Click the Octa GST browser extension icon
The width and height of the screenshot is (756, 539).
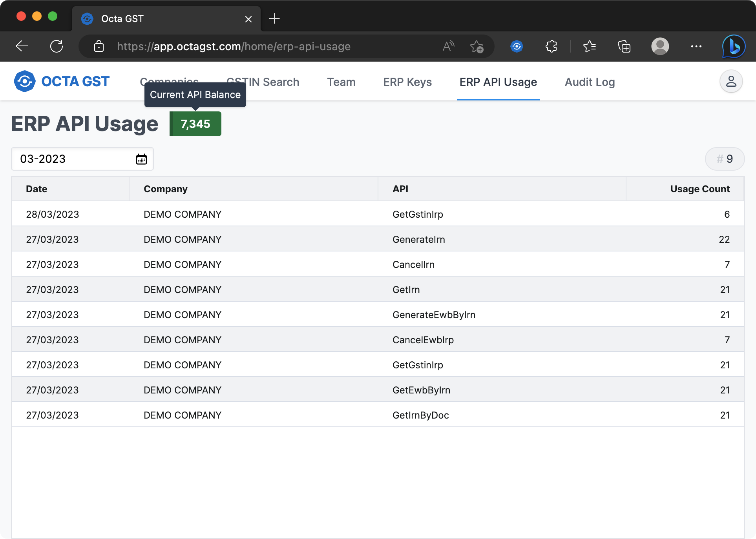[x=517, y=47]
